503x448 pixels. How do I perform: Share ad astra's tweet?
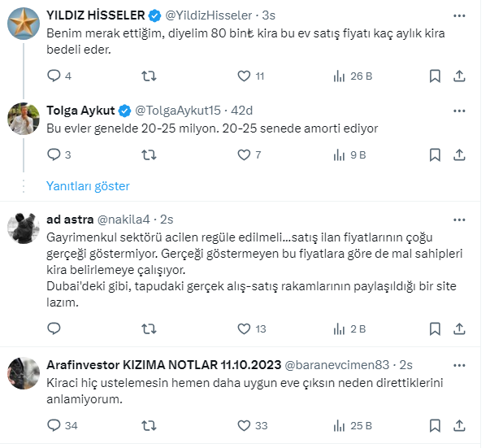(x=459, y=328)
